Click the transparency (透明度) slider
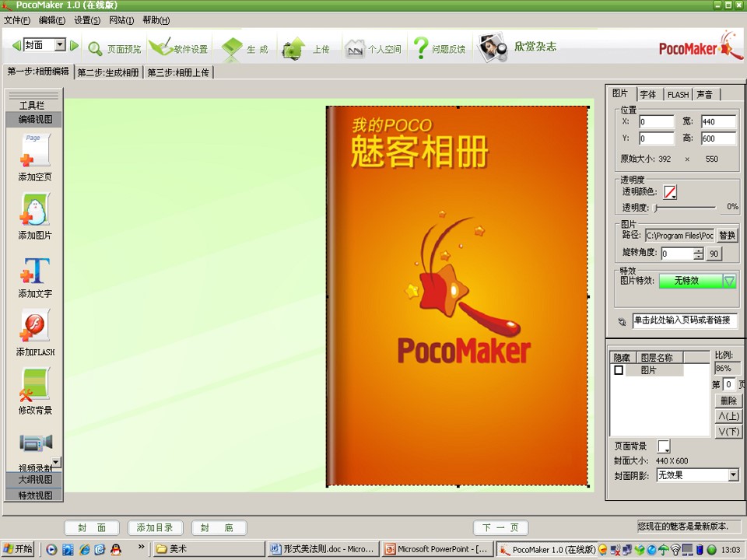 (x=686, y=208)
